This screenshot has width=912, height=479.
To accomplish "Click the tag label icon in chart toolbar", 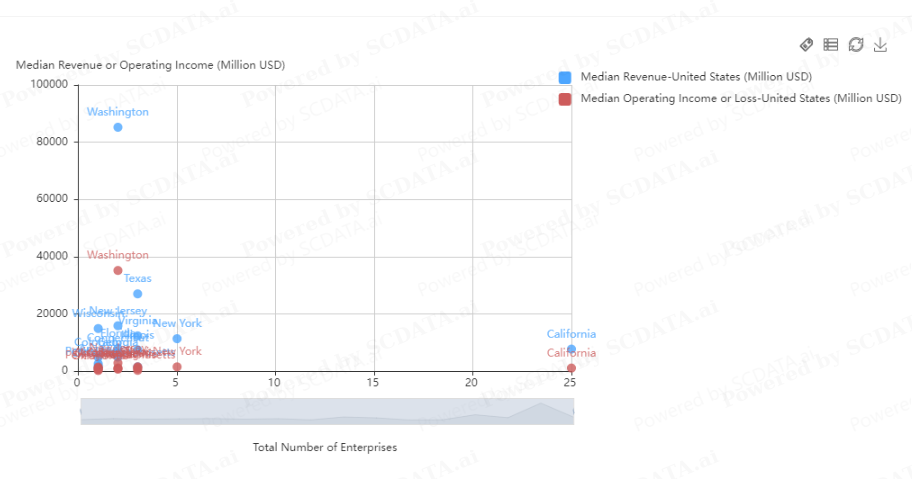I will coord(806,45).
